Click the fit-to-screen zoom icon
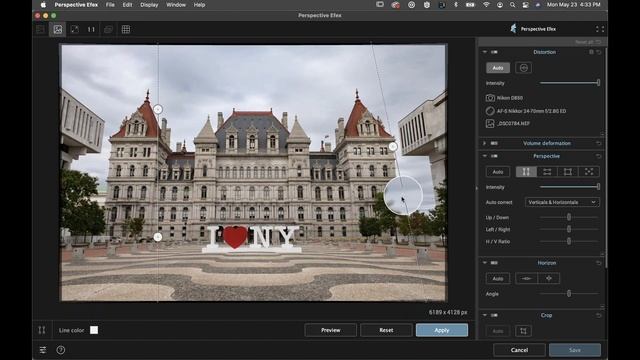Screen dimensions: 640x360 [x=75, y=29]
